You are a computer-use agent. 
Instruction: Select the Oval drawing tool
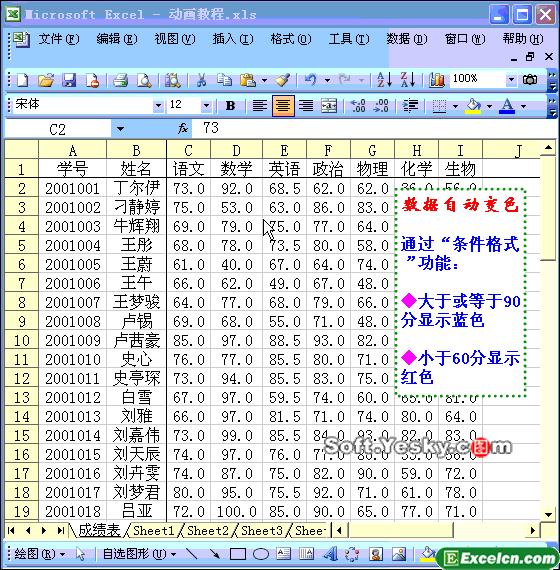click(x=261, y=554)
